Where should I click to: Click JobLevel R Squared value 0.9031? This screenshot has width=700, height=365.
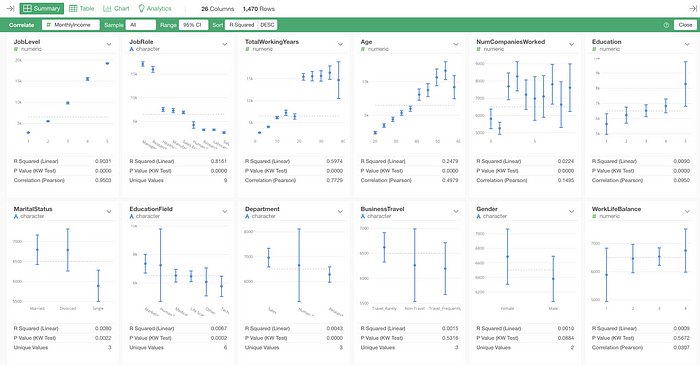[103, 161]
